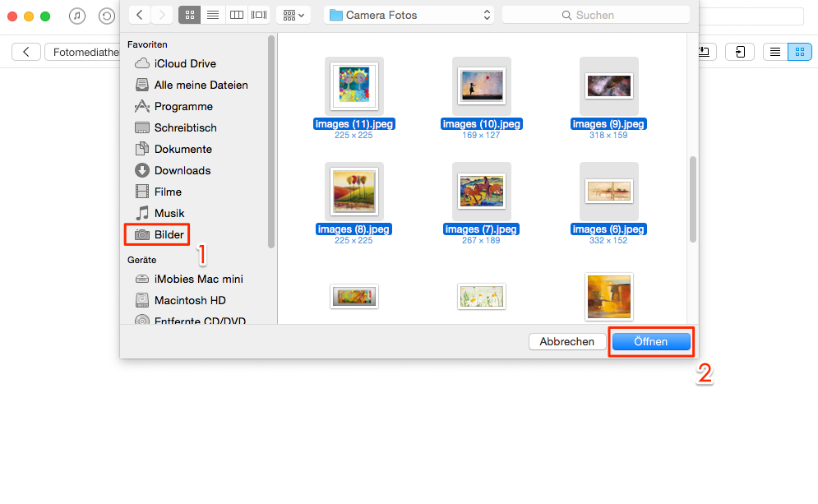Click the music note icon in main window
Viewport: 818px width, 504px height.
(x=77, y=16)
